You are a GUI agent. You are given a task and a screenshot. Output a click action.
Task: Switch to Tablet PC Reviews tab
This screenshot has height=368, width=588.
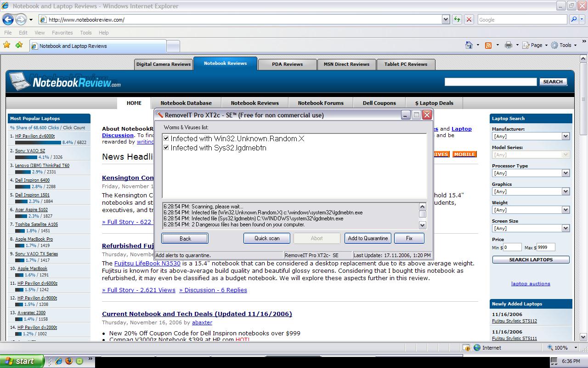[x=406, y=64]
